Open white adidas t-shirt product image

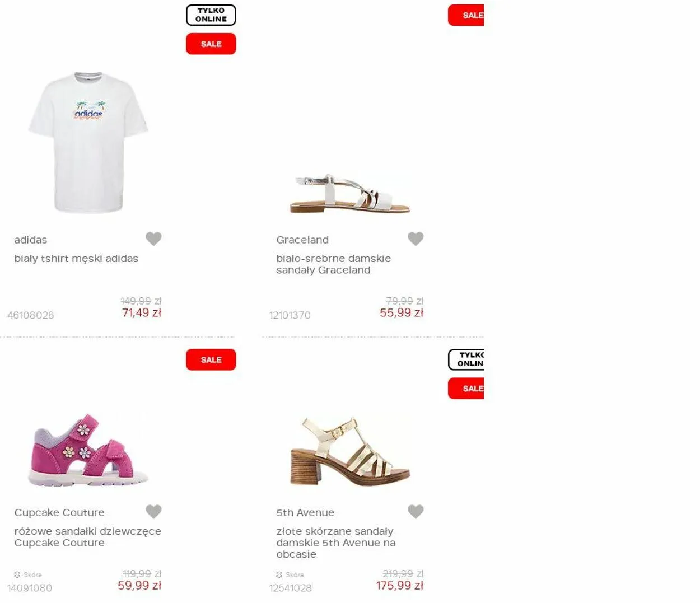88,142
